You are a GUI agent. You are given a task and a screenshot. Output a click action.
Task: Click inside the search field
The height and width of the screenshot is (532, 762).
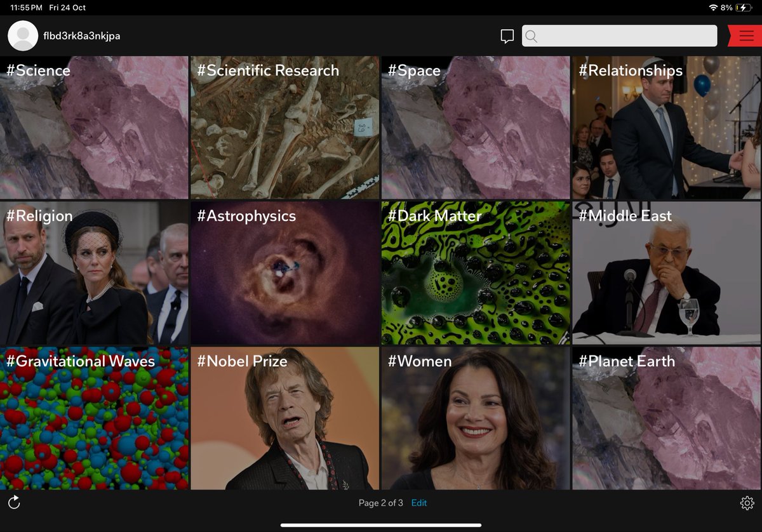click(x=620, y=36)
